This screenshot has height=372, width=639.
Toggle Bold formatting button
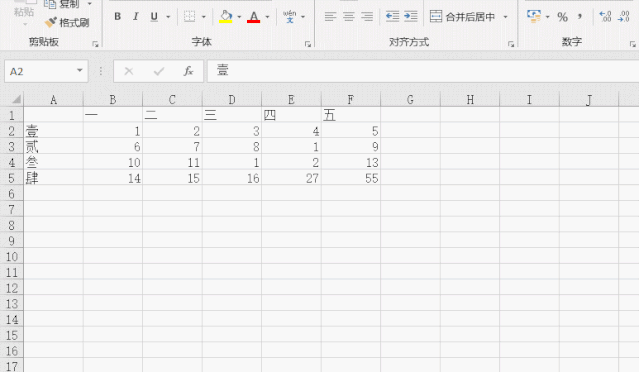tap(117, 17)
